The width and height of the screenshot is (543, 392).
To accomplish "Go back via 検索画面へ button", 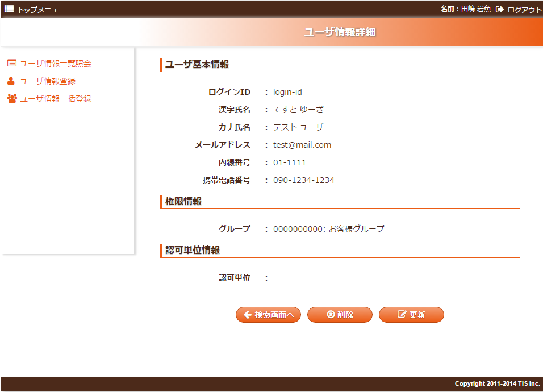I will (269, 315).
